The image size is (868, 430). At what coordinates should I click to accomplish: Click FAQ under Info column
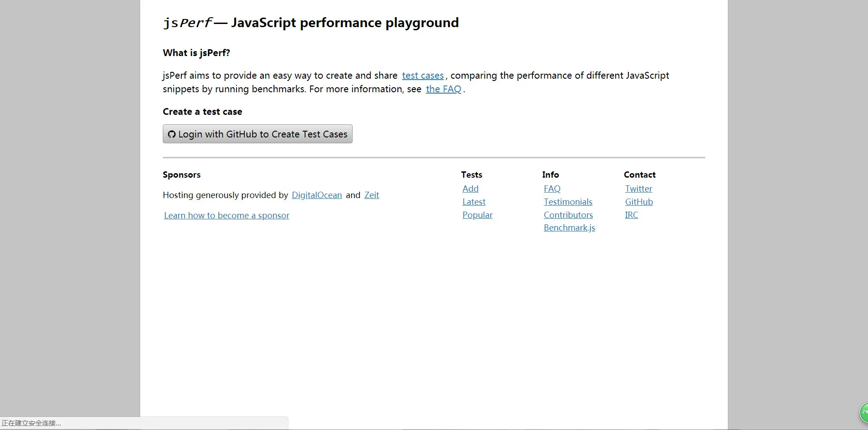[x=552, y=189]
